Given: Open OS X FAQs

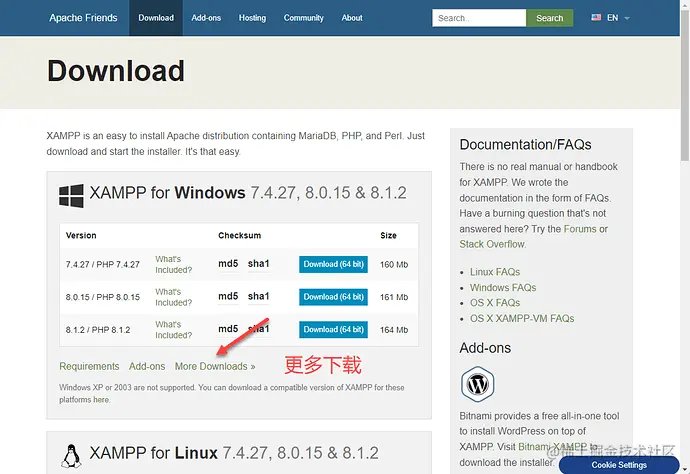Looking at the screenshot, I should coord(495,303).
